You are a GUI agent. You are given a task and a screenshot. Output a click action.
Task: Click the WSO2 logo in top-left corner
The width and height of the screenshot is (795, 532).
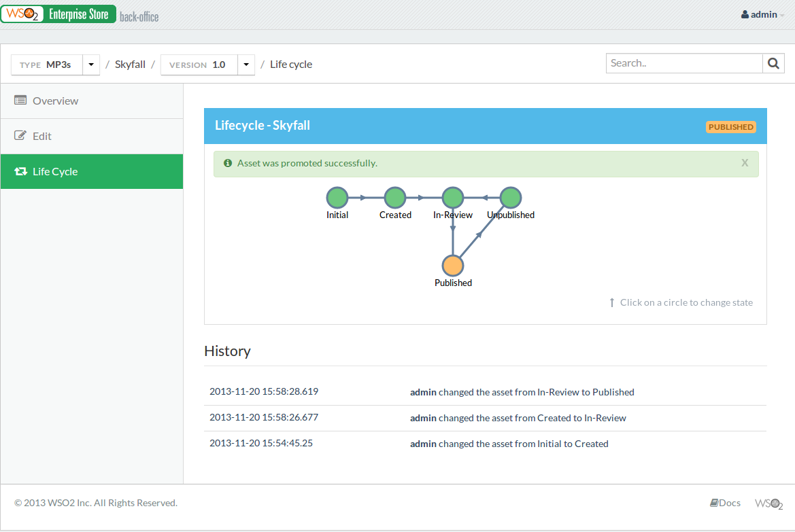click(22, 13)
